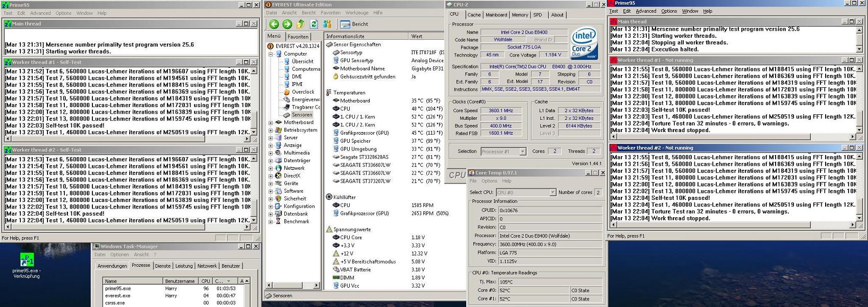Screen dimensions: 868x307
Task: Click the VBAT Batterie icon
Action: click(x=335, y=269)
